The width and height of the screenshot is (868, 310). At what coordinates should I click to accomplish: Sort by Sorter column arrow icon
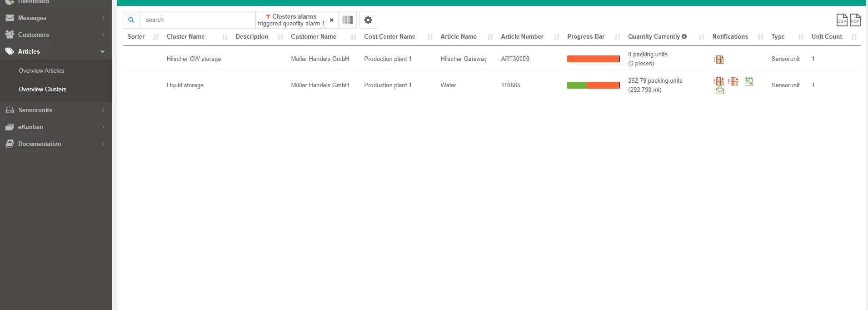(156, 37)
